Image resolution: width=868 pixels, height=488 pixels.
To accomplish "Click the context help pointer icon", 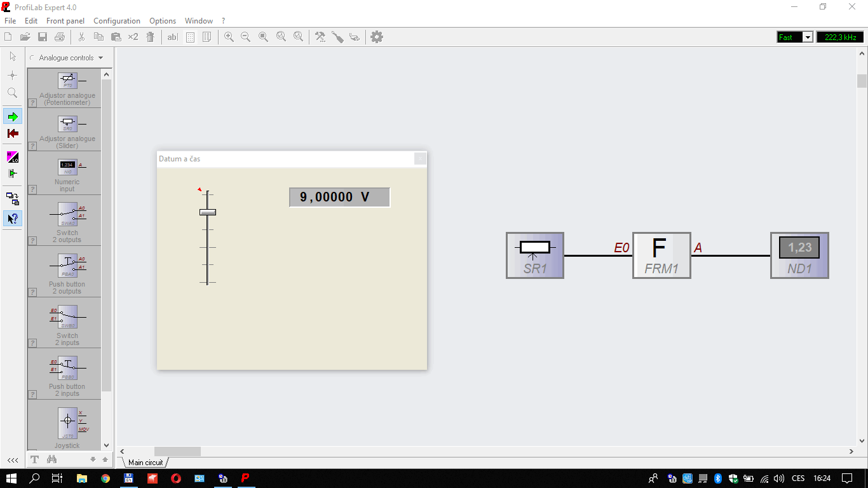I will pos(13,219).
